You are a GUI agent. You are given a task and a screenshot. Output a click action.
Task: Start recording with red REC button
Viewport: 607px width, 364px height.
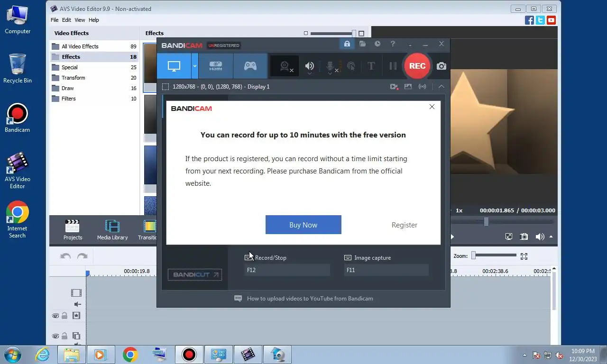point(417,66)
